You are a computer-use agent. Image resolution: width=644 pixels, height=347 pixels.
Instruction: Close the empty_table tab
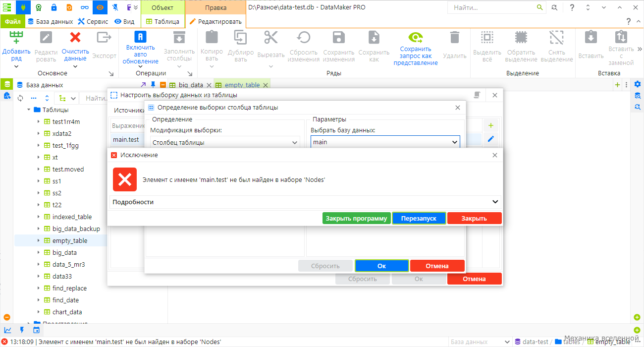point(266,85)
